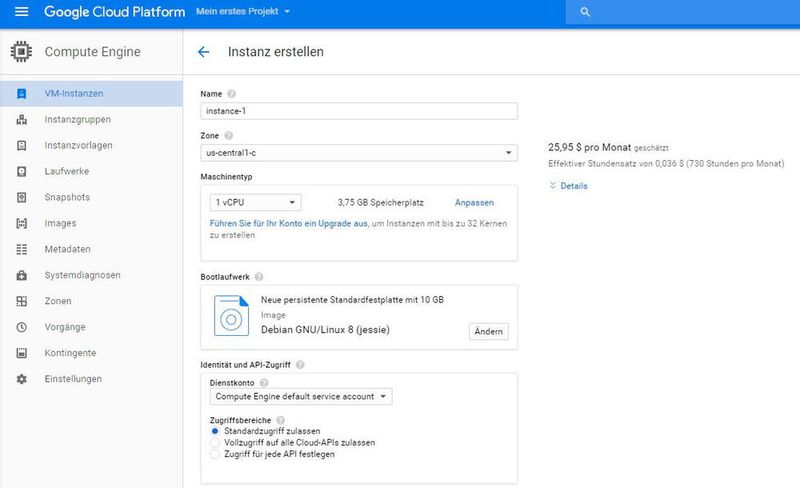This screenshot has width=800, height=488.
Task: Open Einstellungen in the sidebar
Action: (x=91, y=379)
